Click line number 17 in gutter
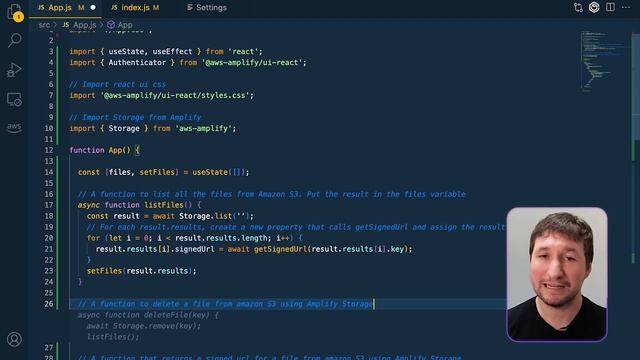640x360 pixels. point(49,205)
